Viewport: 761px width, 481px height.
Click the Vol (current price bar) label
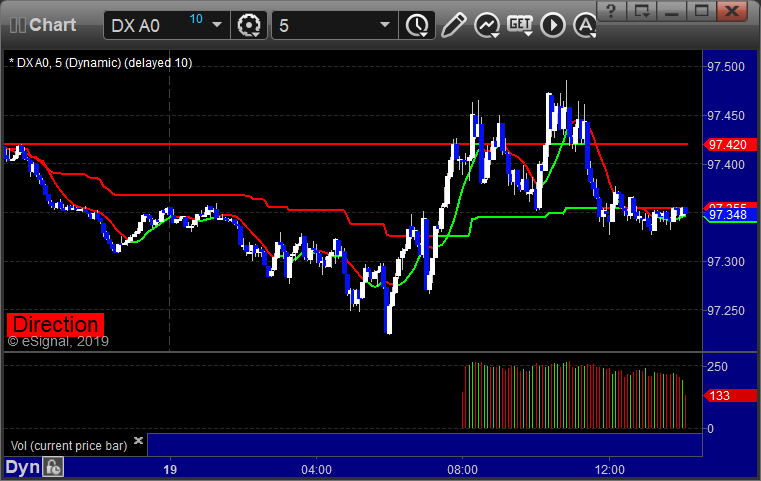pos(69,446)
